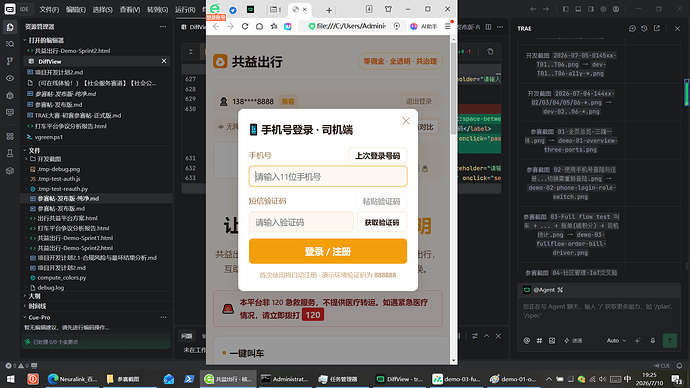
Task: Click the # context icon in the chat input
Action: (x=539, y=340)
